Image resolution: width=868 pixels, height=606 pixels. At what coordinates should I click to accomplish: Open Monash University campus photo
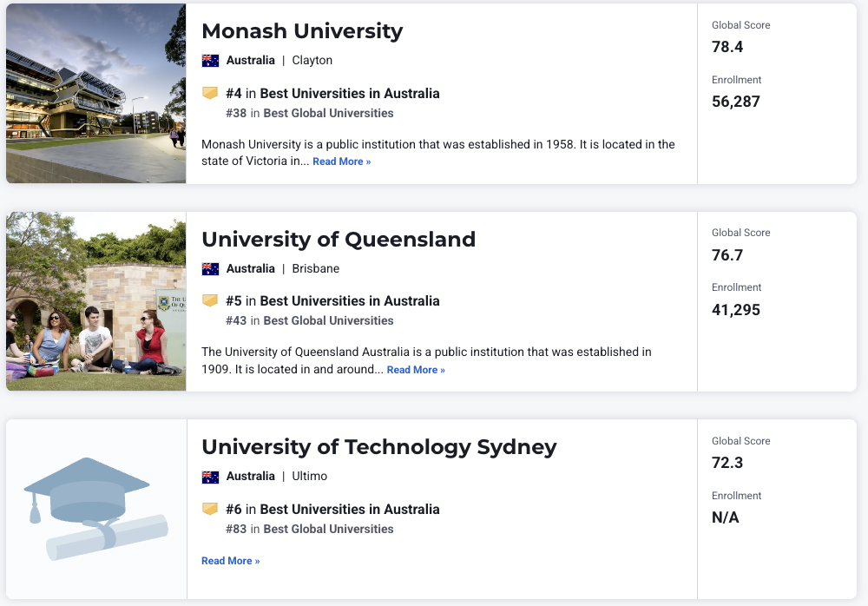click(x=95, y=94)
